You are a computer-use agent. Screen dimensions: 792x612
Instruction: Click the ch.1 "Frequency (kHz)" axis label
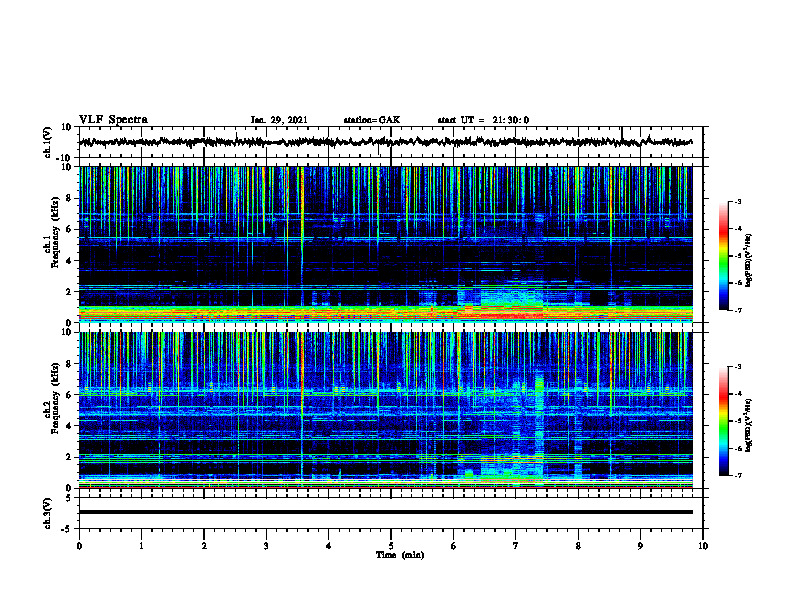55,231
